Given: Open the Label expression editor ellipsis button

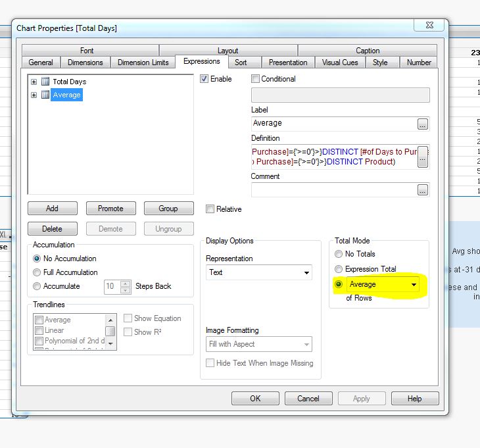Looking at the screenshot, I should 422,124.
